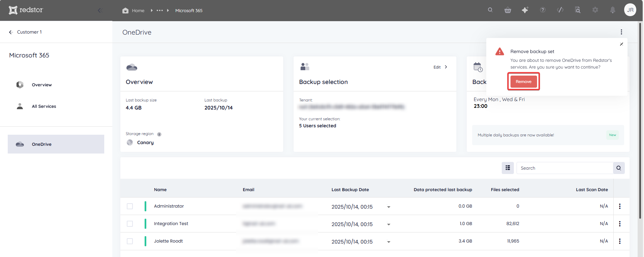
Task: Sort by Data protected last backup
Action: pos(443,189)
